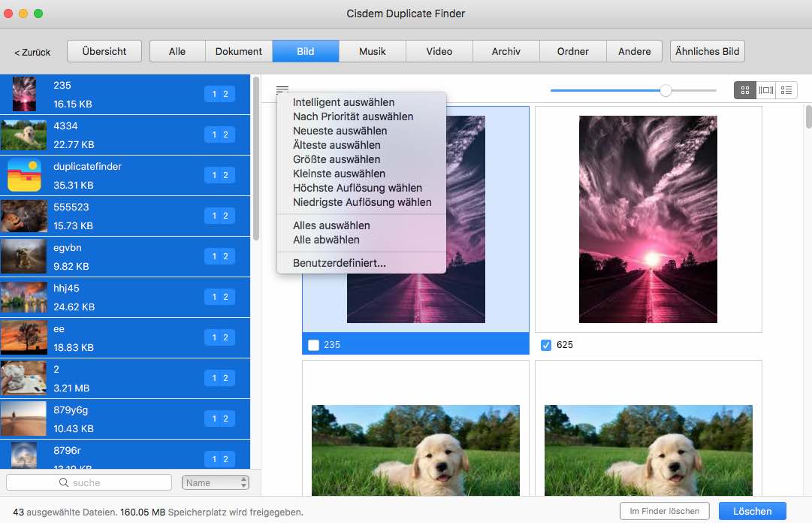Screen dimensions: 812x523
Task: Click the 'Ähnliches Bild' button
Action: click(707, 51)
